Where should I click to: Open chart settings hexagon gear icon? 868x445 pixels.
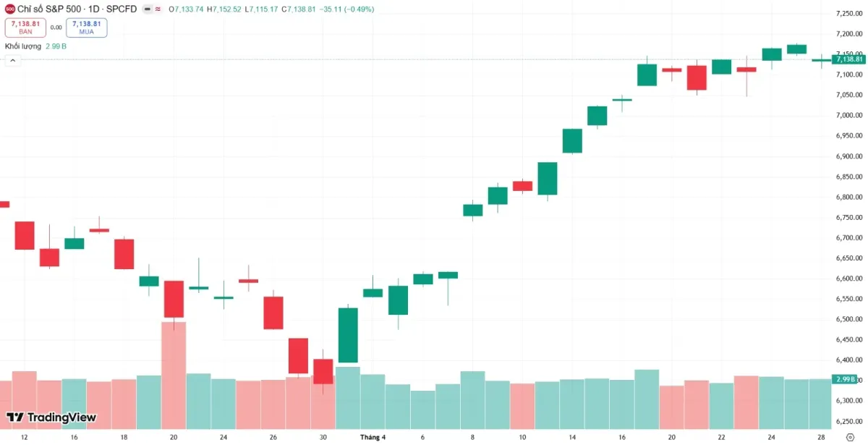[850, 437]
